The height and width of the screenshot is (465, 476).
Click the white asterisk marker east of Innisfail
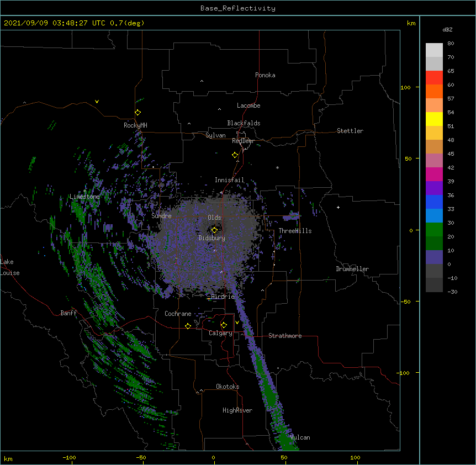click(x=277, y=167)
